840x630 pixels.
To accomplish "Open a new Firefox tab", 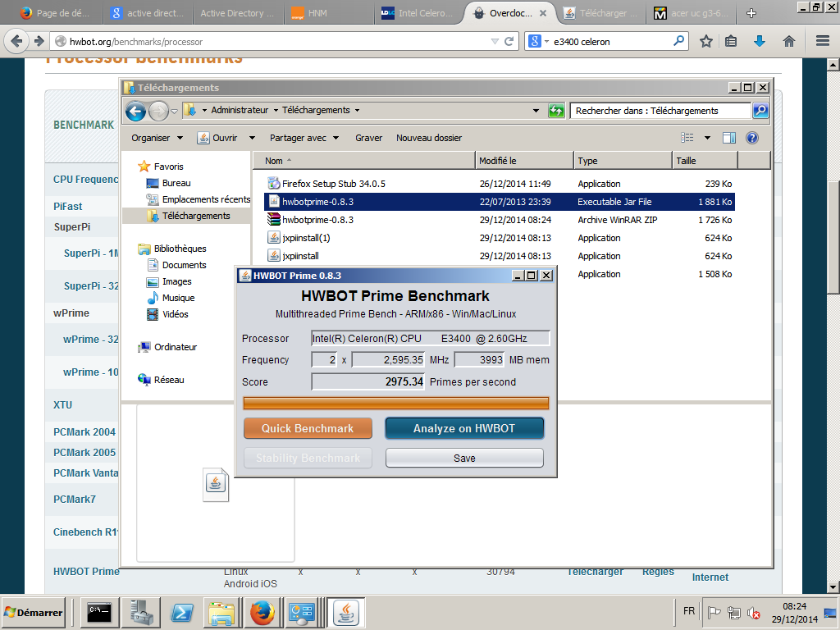I will tap(751, 13).
